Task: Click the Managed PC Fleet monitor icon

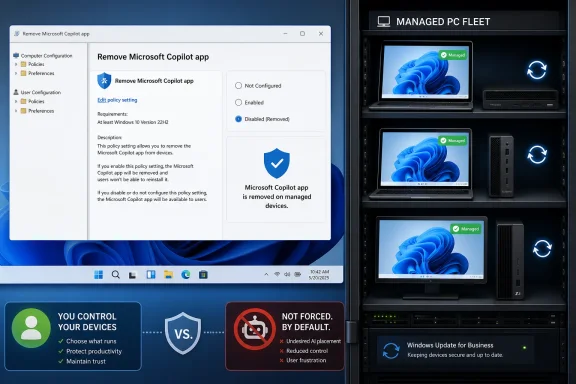Action: pos(384,22)
